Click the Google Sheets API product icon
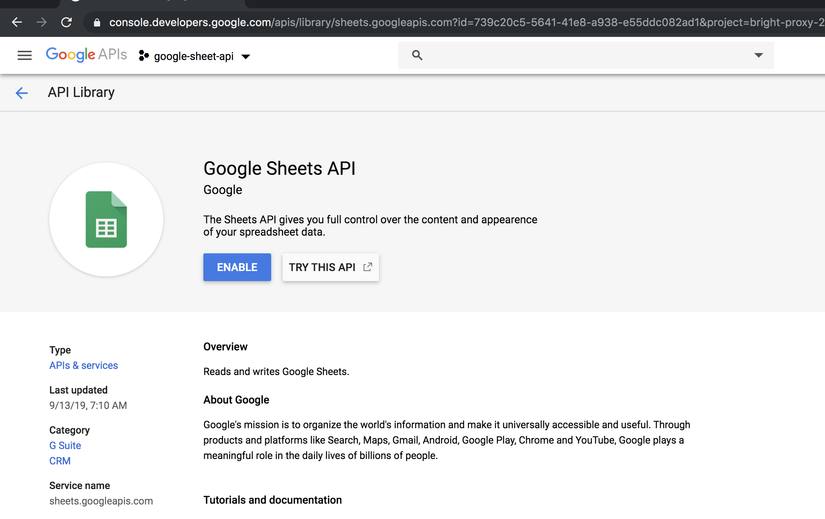The height and width of the screenshot is (519, 825). (106, 219)
